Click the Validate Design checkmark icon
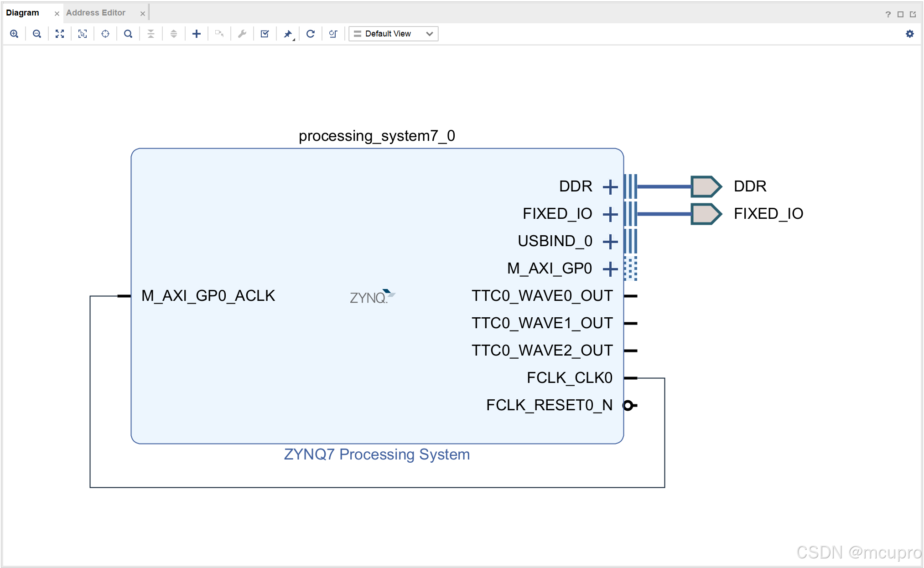Image resolution: width=924 pixels, height=568 pixels. 265,34
